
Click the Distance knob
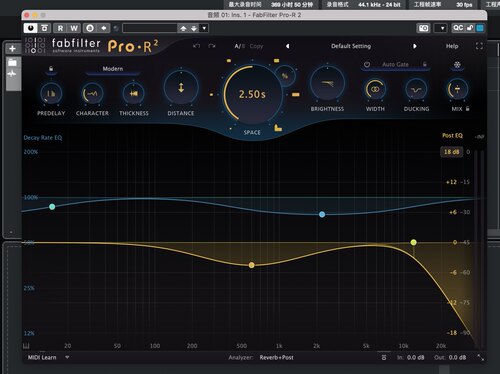(181, 88)
